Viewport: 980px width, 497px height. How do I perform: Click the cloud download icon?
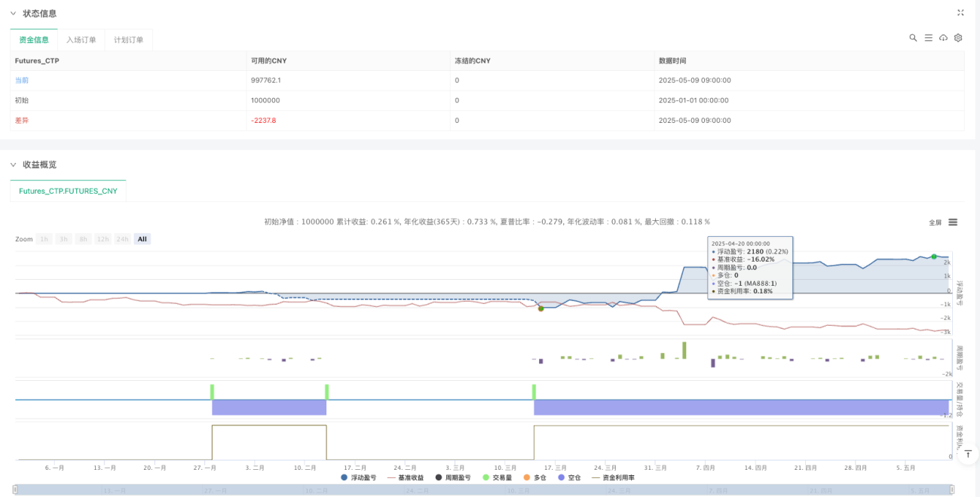(x=943, y=38)
